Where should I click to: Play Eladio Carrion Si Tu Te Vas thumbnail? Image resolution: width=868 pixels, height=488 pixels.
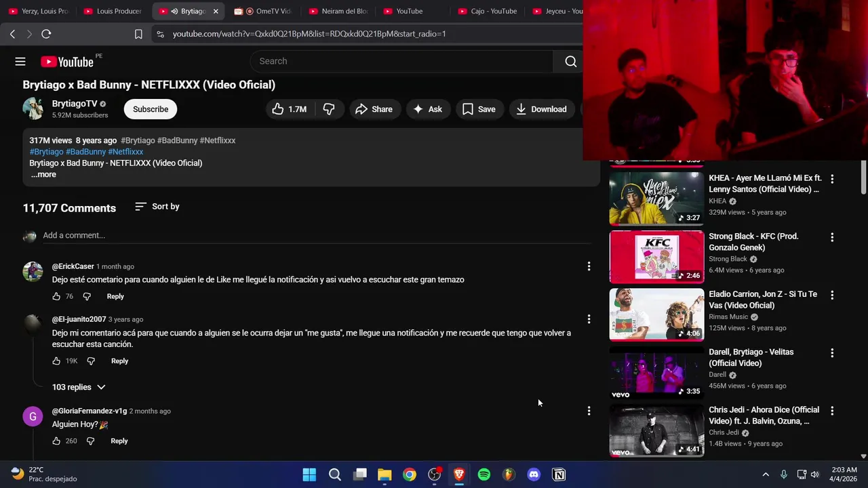point(656,314)
